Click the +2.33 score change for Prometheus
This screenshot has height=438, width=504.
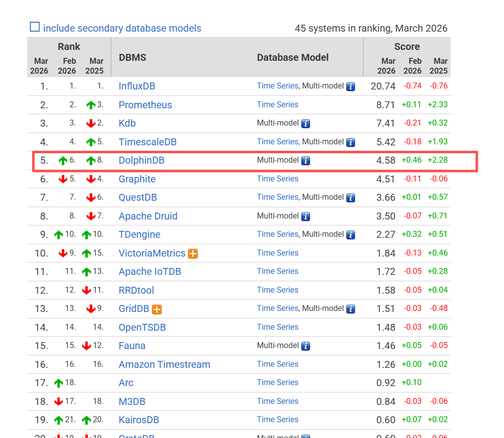pos(437,104)
